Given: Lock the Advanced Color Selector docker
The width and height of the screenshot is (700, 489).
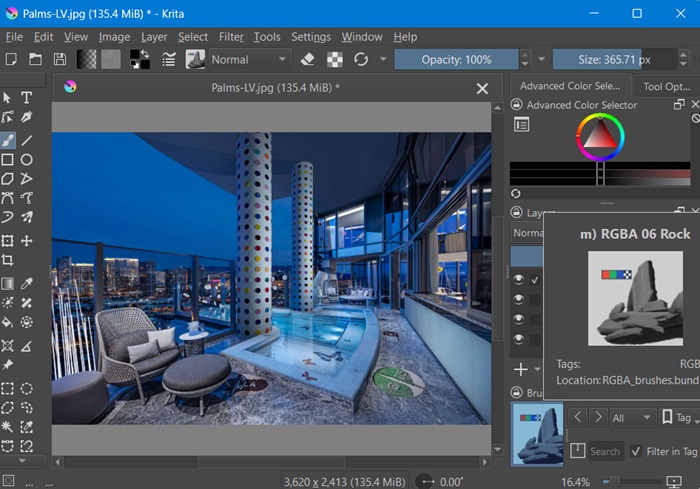Looking at the screenshot, I should coord(516,104).
